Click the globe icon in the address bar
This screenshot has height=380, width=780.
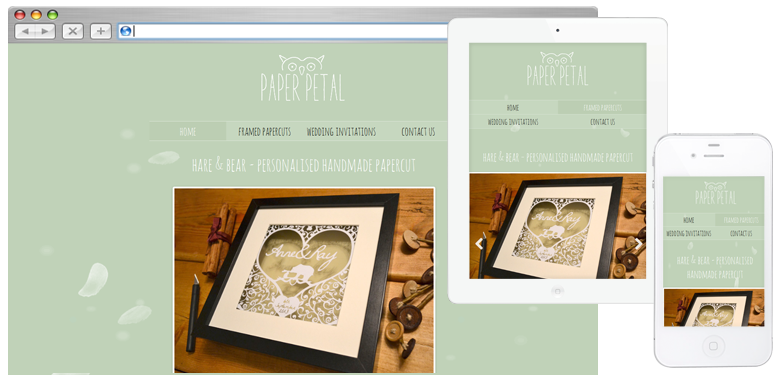coord(125,31)
